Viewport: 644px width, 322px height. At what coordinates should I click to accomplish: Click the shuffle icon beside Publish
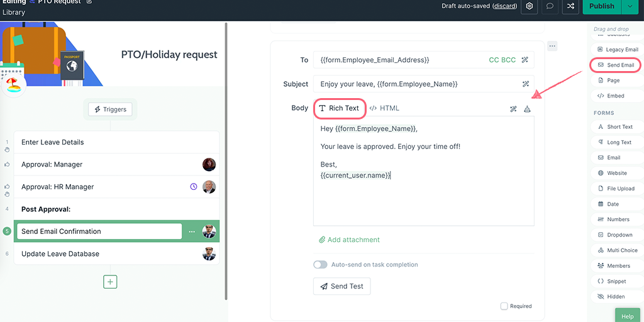pos(570,6)
